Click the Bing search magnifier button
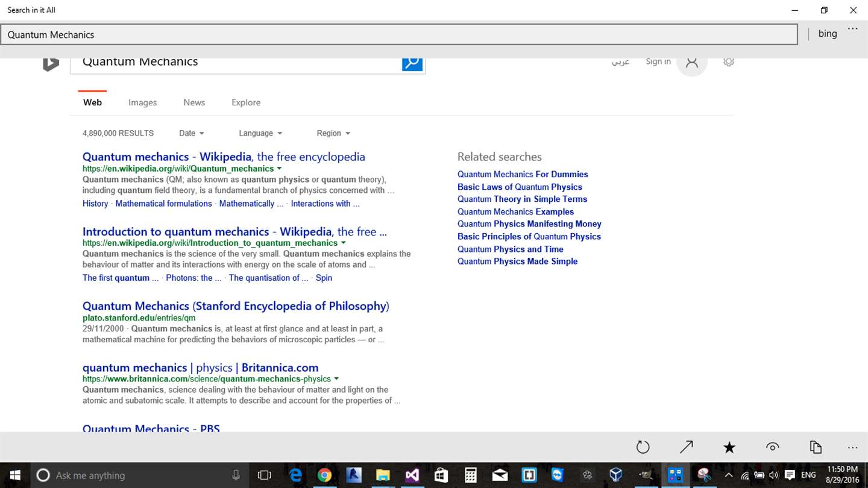This screenshot has width=868, height=488. (412, 63)
